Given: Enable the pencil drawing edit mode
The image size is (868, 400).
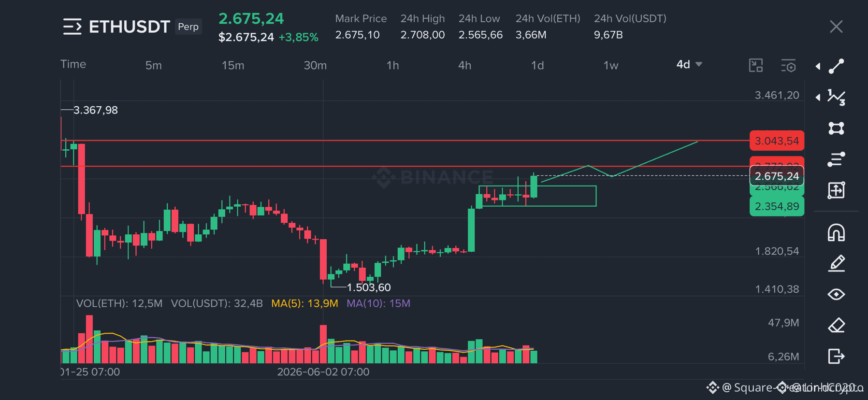Looking at the screenshot, I should point(836,263).
